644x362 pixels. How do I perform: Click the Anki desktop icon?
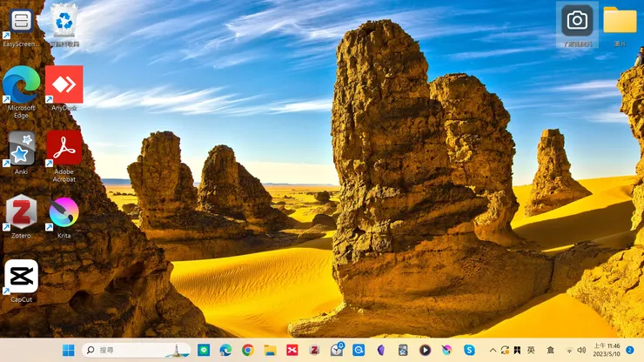[x=22, y=153]
